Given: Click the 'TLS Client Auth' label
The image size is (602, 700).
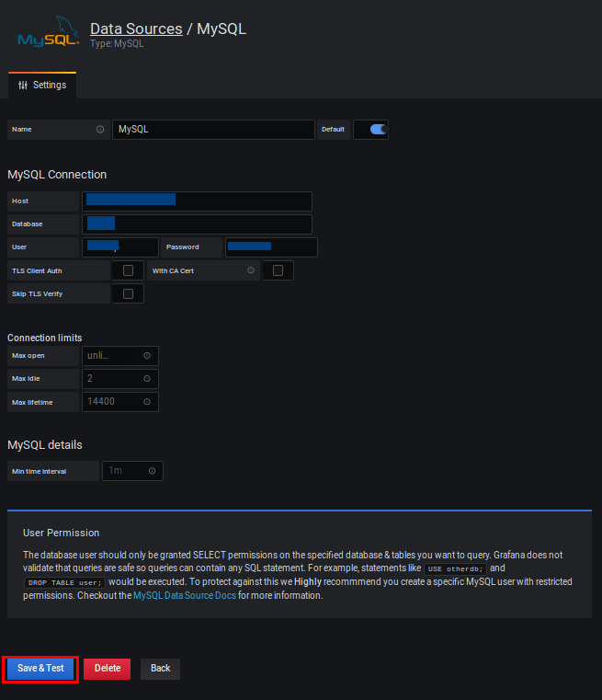Looking at the screenshot, I should point(37,270).
